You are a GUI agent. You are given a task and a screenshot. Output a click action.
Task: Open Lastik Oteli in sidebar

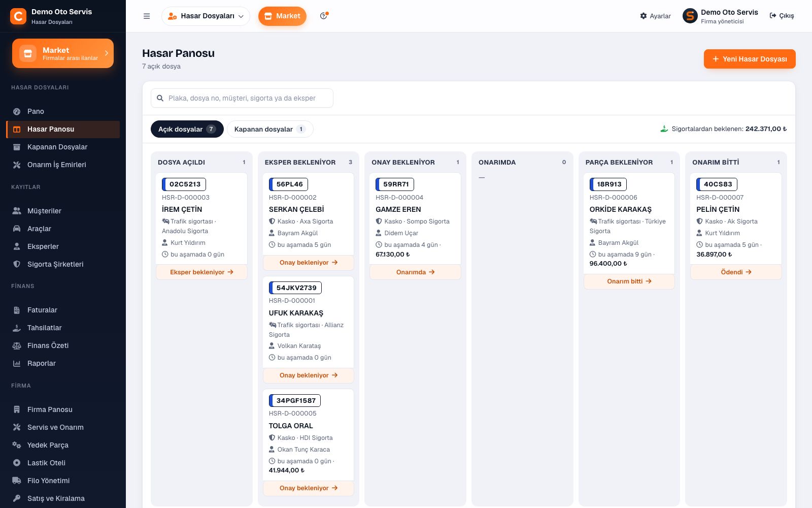[x=63, y=463]
